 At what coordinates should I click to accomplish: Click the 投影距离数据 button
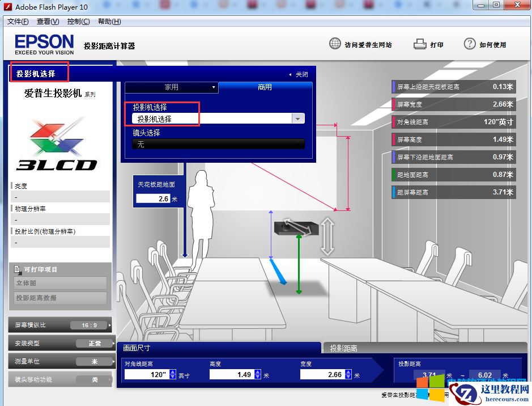[59, 298]
